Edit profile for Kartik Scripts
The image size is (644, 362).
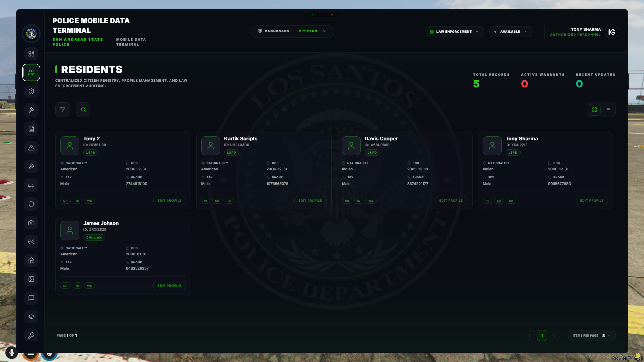[x=310, y=201]
